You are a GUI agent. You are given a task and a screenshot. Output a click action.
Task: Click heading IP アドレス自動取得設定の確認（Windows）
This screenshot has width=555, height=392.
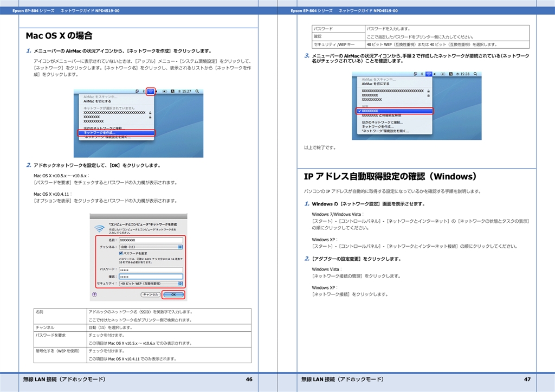(x=390, y=176)
